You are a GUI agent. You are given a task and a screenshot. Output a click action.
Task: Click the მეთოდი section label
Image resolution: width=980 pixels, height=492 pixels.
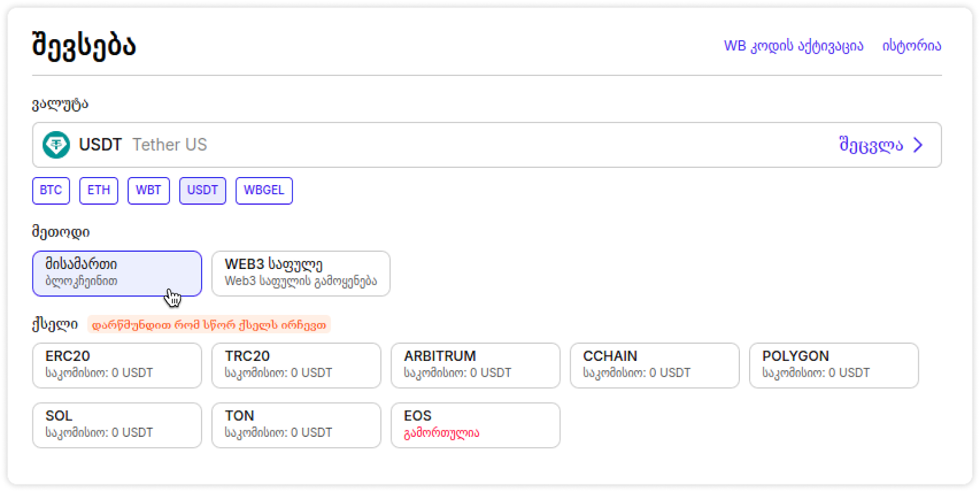[61, 232]
